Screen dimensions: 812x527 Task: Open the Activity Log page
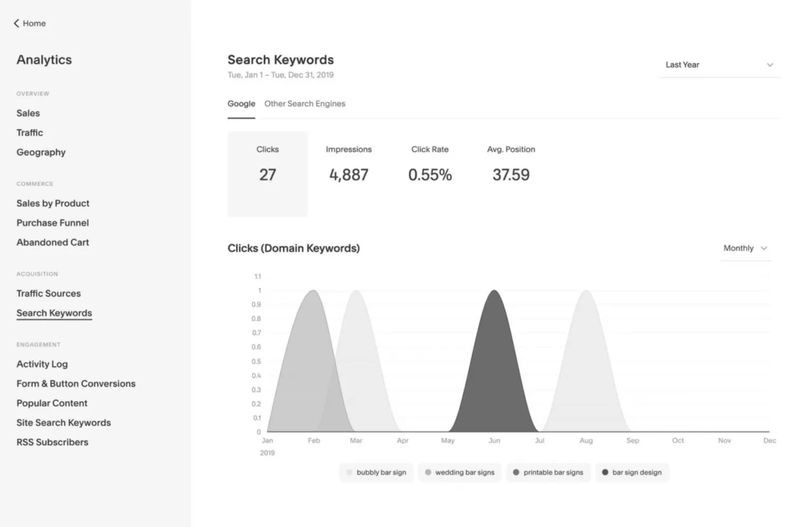[x=42, y=364]
